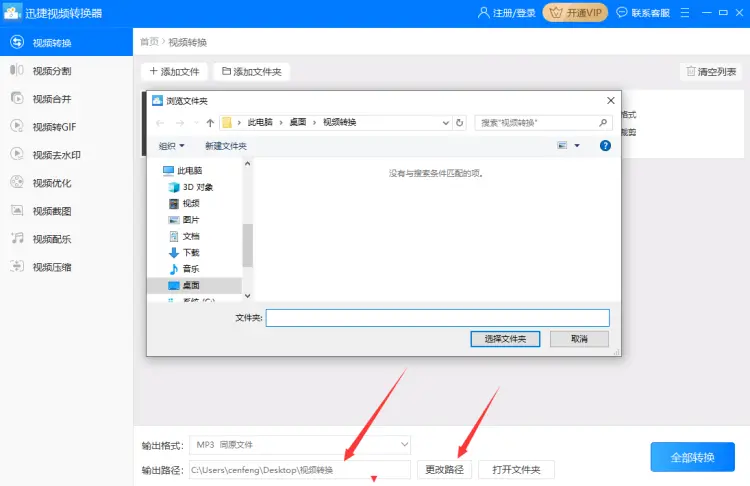Expand the view options dropdown arrow

(577, 145)
